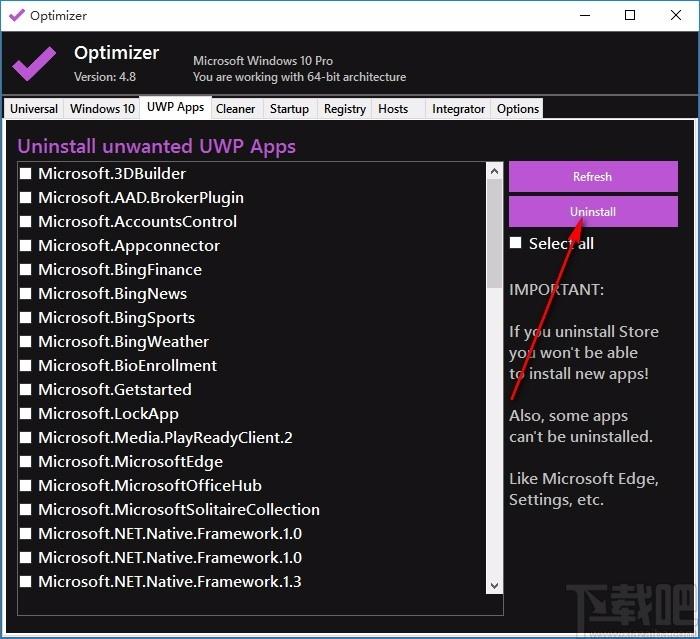Click the Microsoft.3DBuilder list entry text
Image resolution: width=700 pixels, height=639 pixels.
coord(112,173)
